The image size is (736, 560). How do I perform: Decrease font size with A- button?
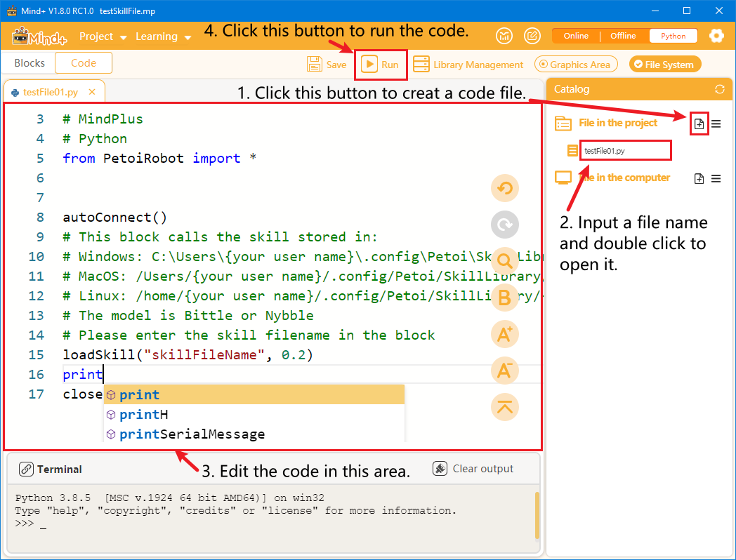pyautogui.click(x=504, y=371)
